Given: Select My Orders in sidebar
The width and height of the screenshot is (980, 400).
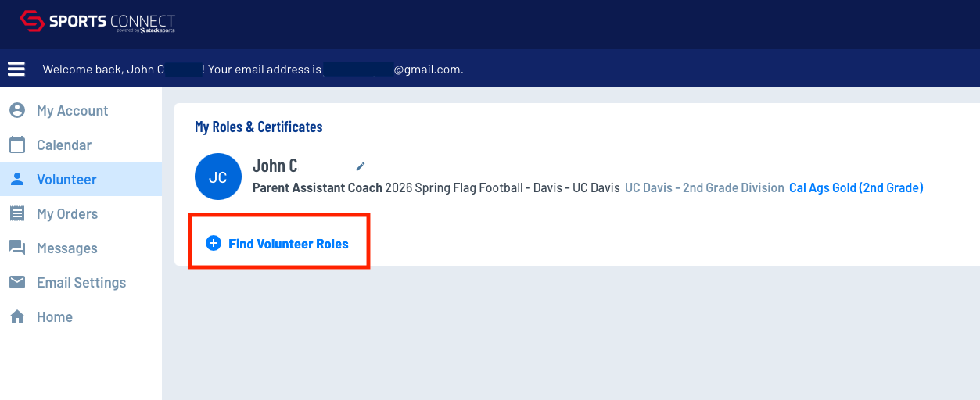Looking at the screenshot, I should pos(67,214).
